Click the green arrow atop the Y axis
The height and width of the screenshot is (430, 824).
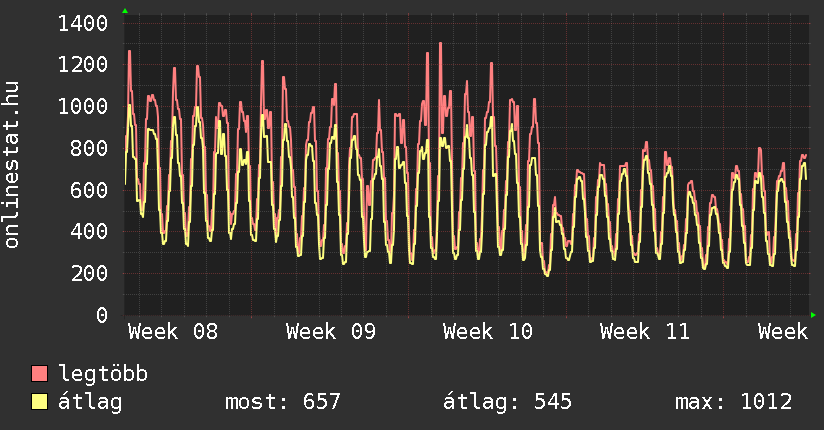coord(125,11)
